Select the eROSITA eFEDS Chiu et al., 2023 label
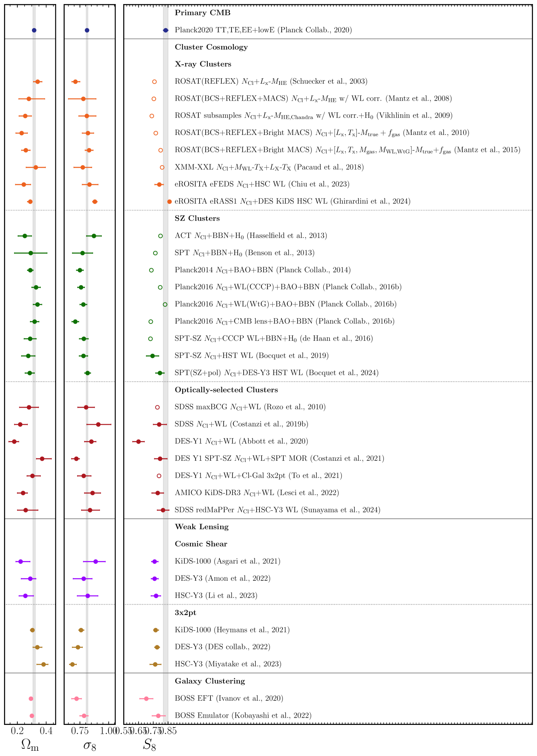The height and width of the screenshot is (756, 537). click(262, 184)
